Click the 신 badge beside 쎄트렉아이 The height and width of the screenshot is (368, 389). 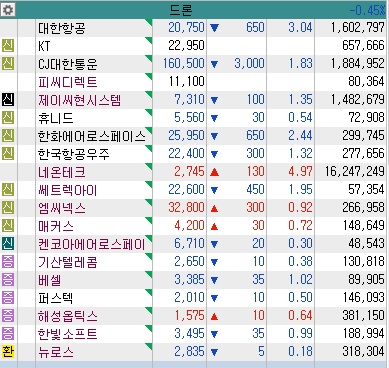(x=8, y=189)
